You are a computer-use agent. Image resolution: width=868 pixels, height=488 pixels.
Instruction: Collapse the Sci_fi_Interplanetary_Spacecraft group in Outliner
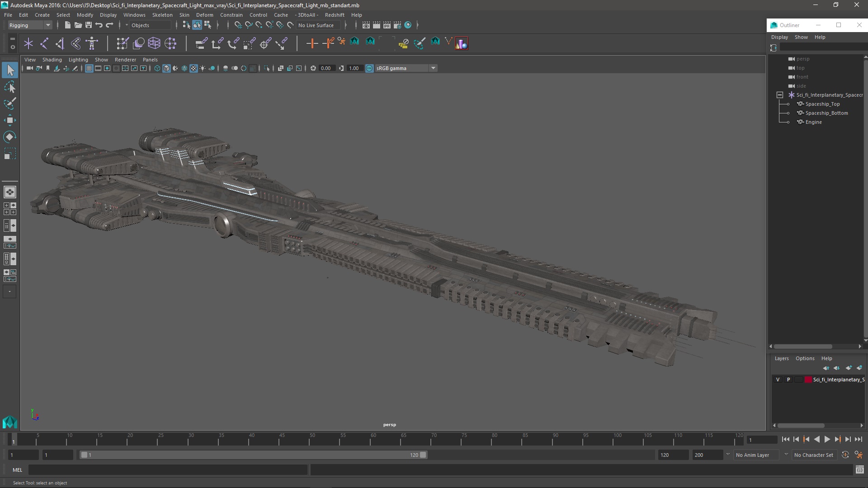[780, 95]
